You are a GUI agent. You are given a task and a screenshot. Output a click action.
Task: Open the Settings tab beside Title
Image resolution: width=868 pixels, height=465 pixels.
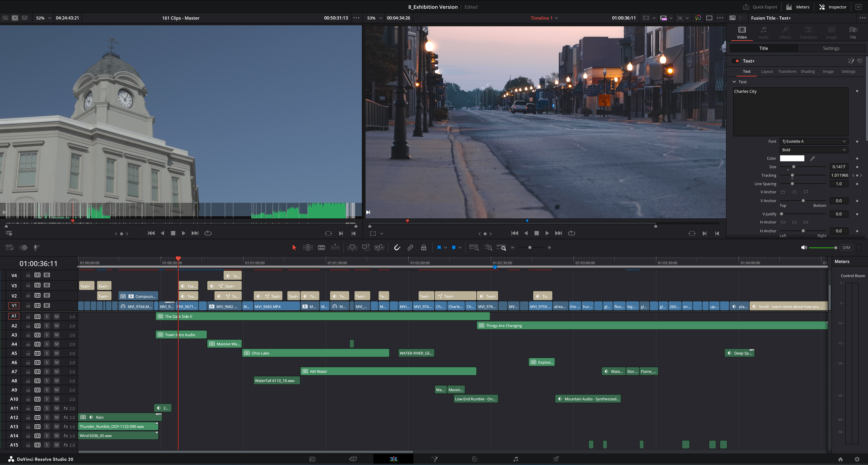(831, 48)
